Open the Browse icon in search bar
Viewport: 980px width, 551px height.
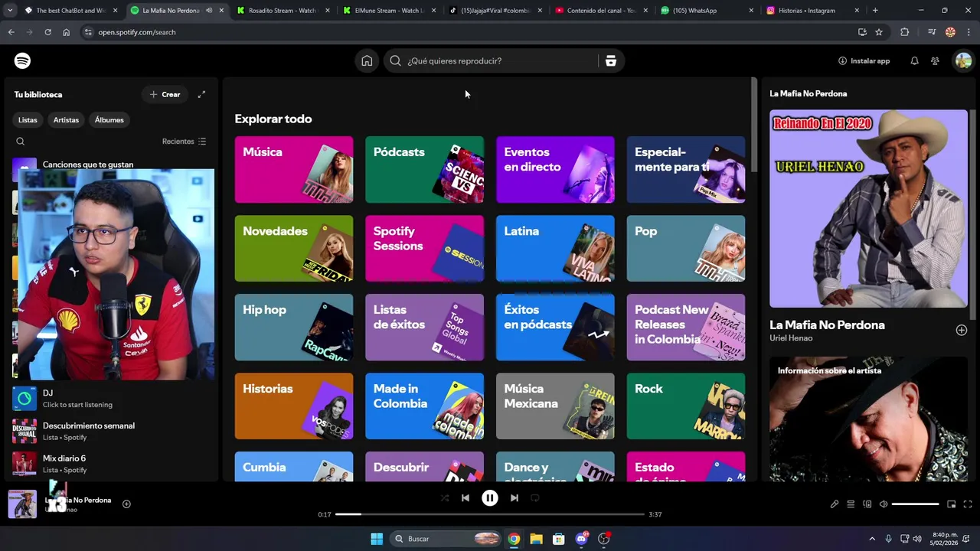pos(610,60)
